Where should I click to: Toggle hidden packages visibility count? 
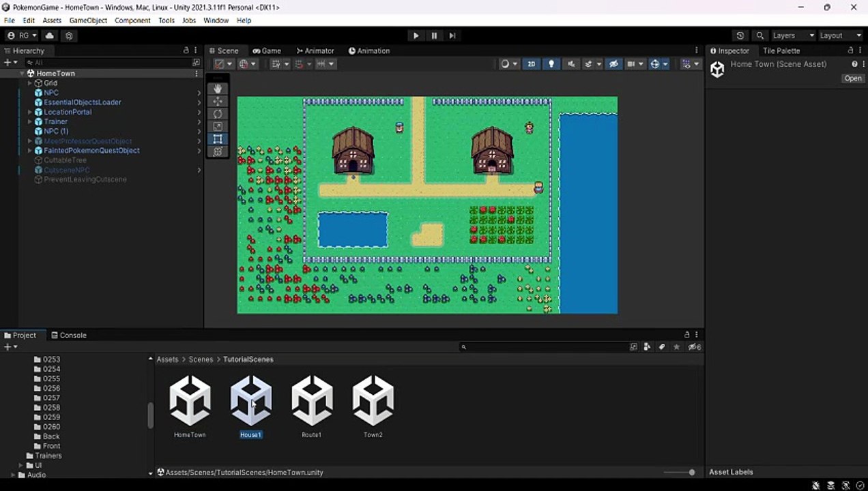[694, 347]
